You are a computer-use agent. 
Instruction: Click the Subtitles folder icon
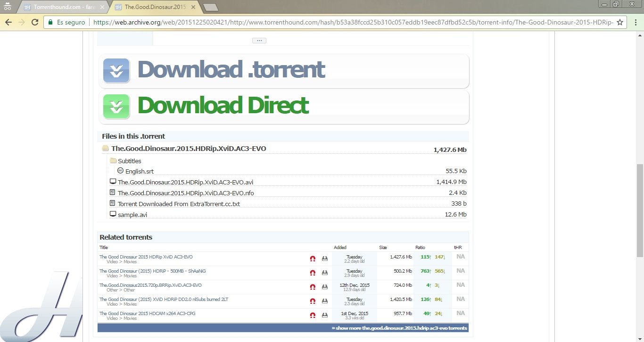113,160
